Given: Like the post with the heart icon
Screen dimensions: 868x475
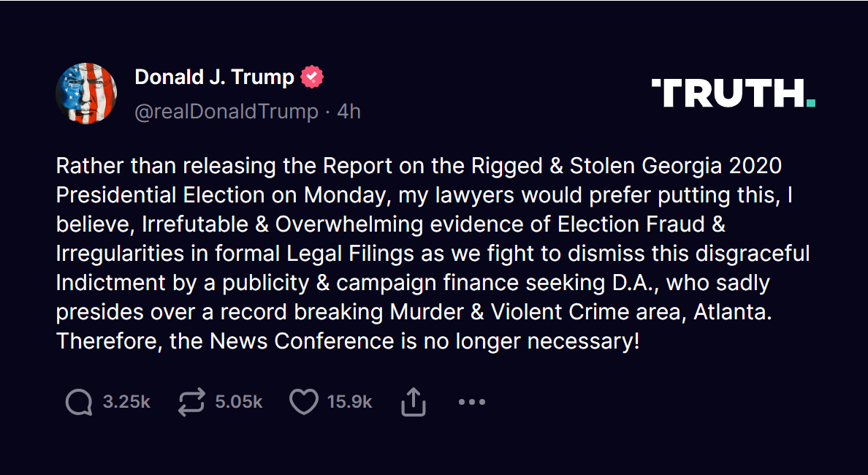Looking at the screenshot, I should tap(304, 402).
